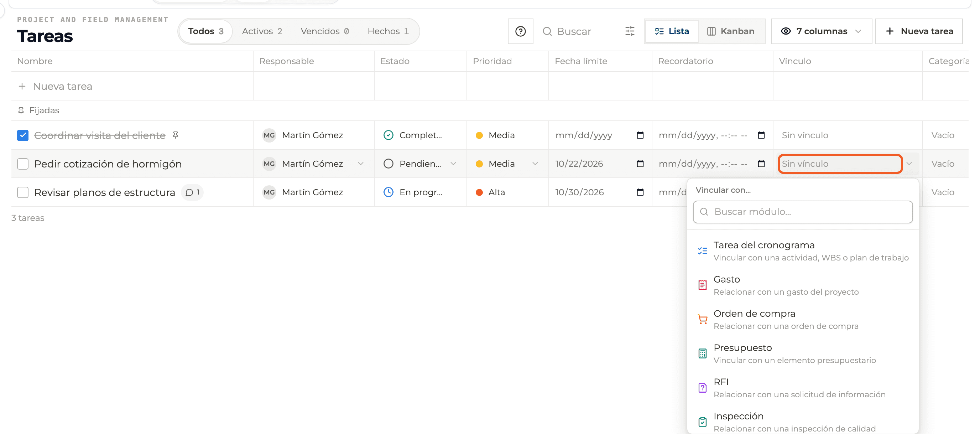Open reminder calendar icon for Pedir cotización
Screen dimensions: 980x434
pyautogui.click(x=761, y=164)
